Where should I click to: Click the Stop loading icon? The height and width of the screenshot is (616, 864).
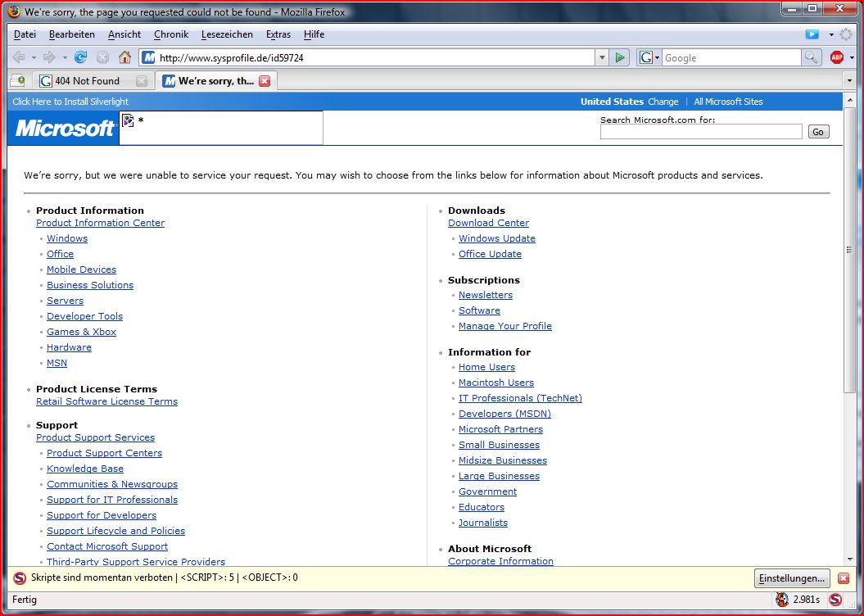tap(102, 57)
